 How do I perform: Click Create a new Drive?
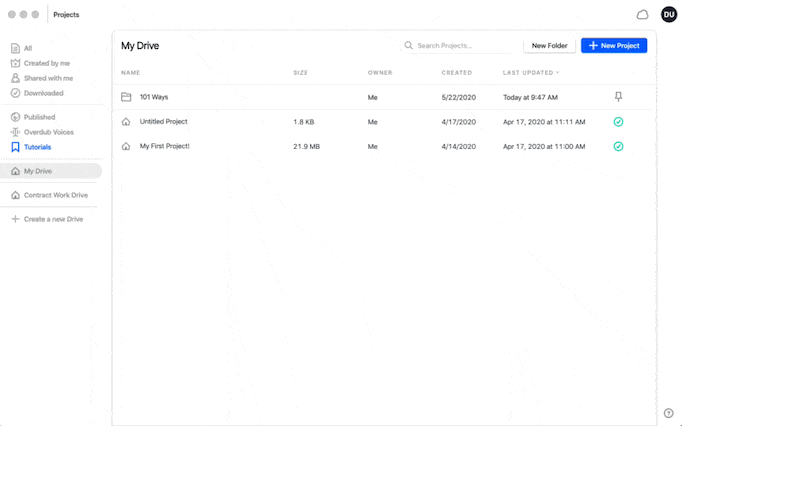click(53, 219)
